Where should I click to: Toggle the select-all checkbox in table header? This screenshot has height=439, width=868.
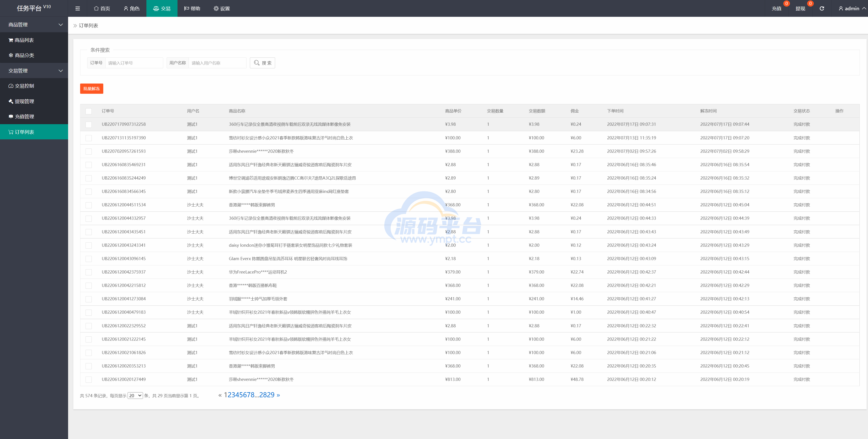[x=89, y=111]
